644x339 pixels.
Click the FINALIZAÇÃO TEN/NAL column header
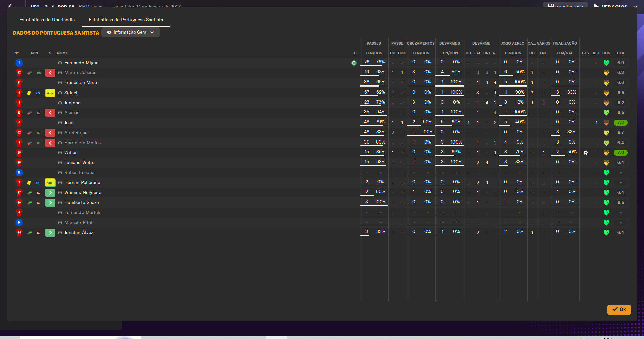coord(565,53)
